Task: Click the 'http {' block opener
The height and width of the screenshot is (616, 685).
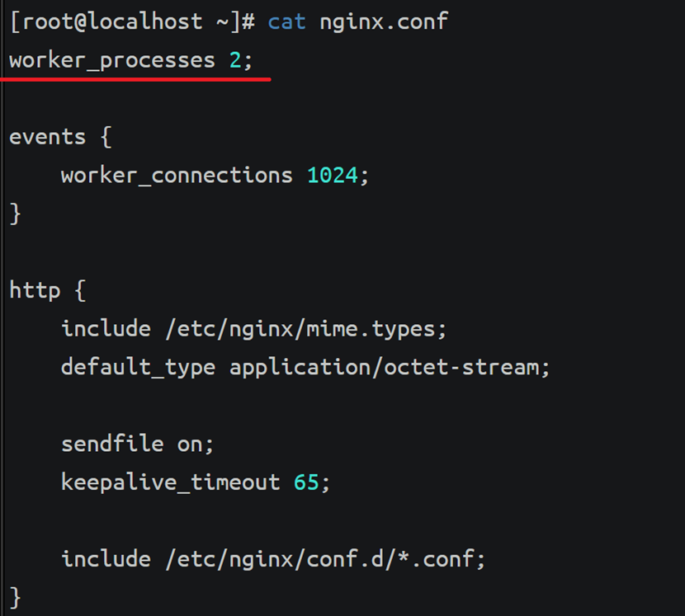Action: click(x=48, y=290)
